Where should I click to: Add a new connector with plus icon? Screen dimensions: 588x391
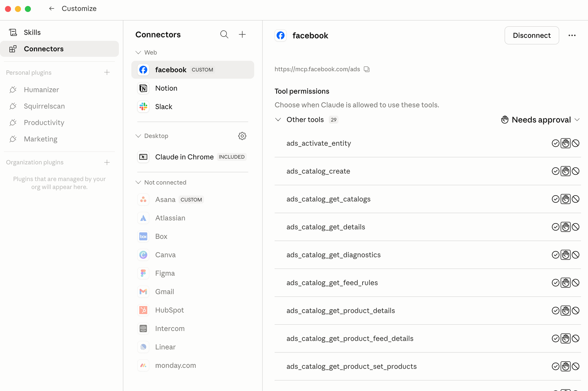point(242,34)
